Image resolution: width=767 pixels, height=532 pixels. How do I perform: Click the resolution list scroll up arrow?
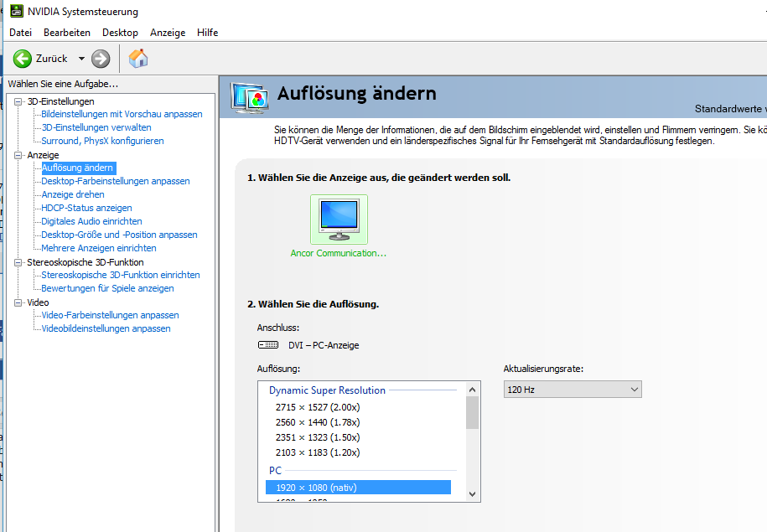click(472, 390)
